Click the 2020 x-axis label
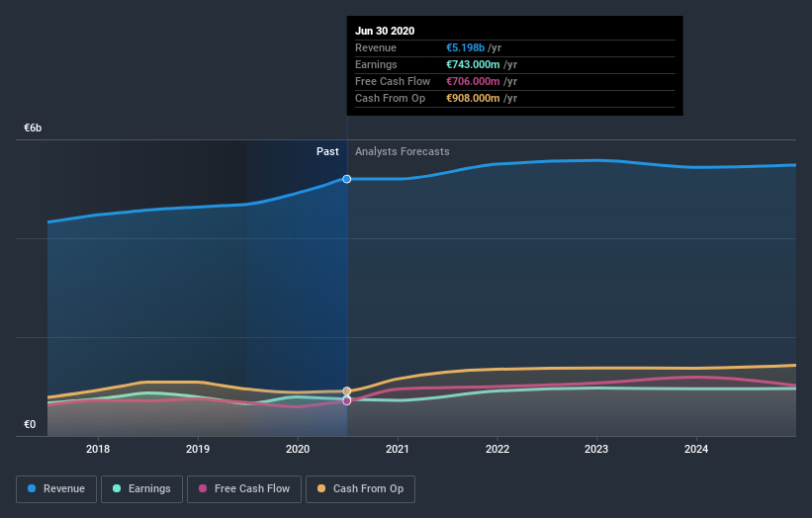This screenshot has width=812, height=518. pyautogui.click(x=298, y=449)
